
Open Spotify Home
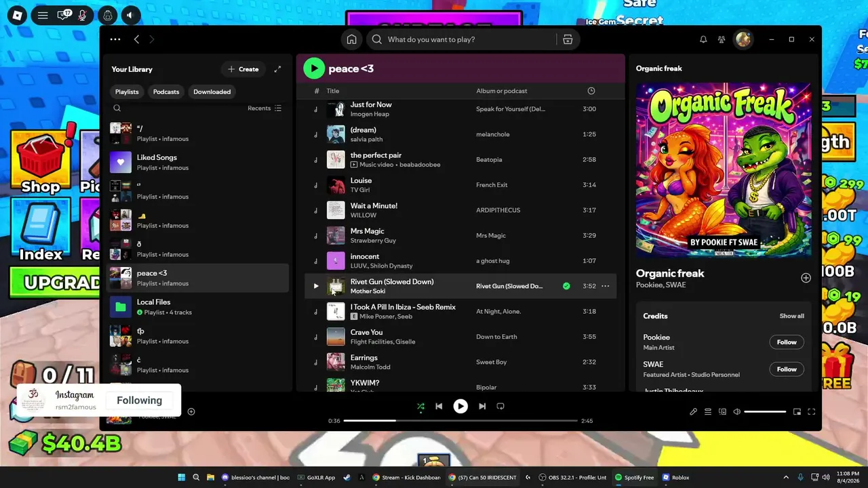(x=351, y=39)
